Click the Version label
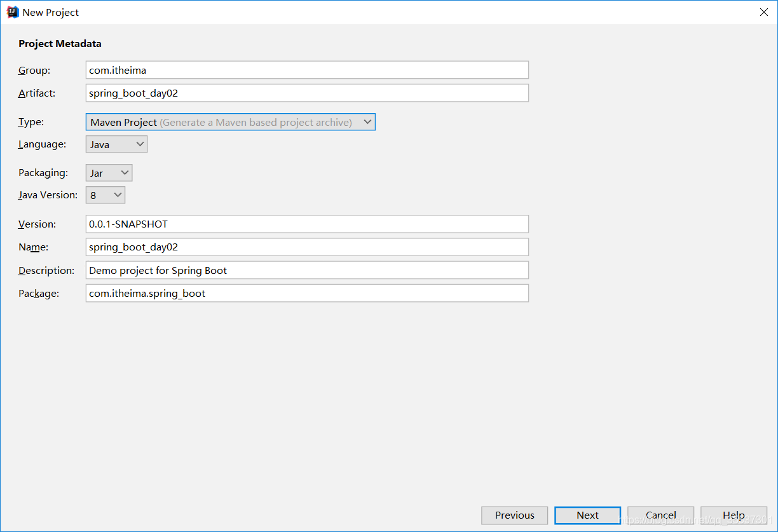 click(37, 224)
